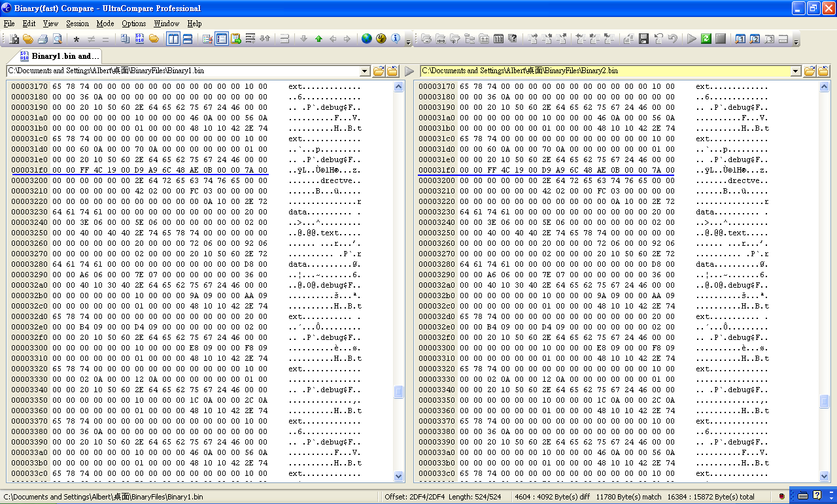Select text compare mode icon
Viewport: 837px width, 504px height.
pyautogui.click(x=124, y=39)
